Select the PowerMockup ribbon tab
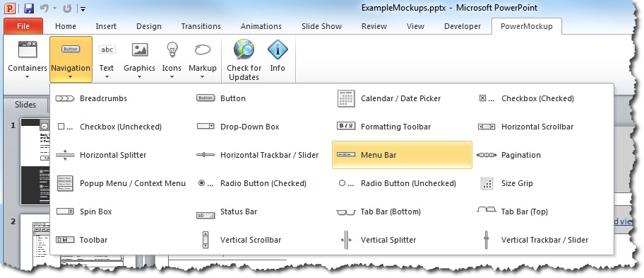The width and height of the screenshot is (644, 278). pos(527,26)
